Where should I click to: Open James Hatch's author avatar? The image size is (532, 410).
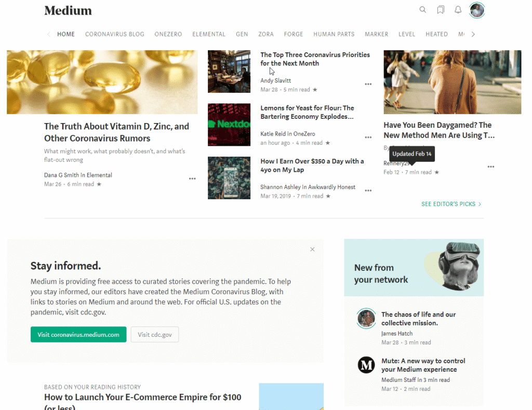tap(366, 318)
